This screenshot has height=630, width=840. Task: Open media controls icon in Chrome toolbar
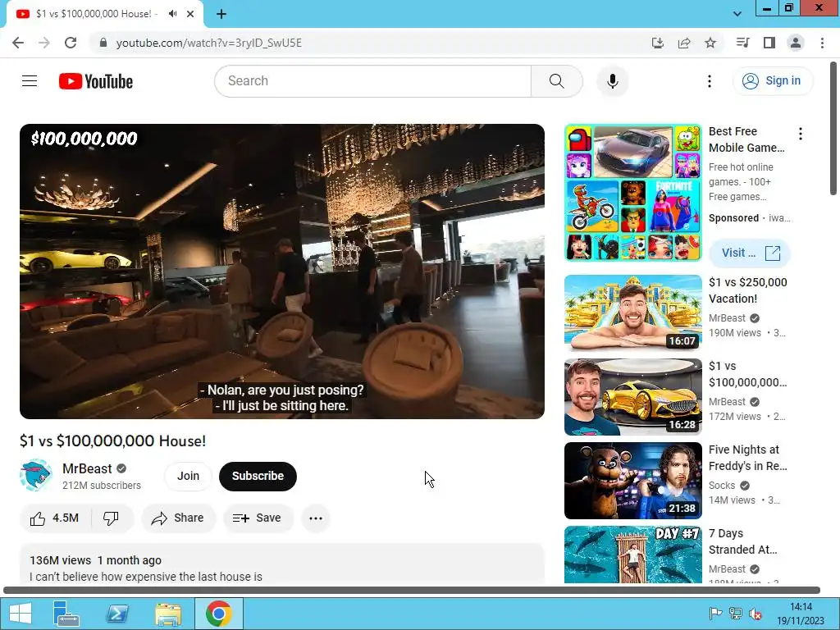click(x=742, y=43)
